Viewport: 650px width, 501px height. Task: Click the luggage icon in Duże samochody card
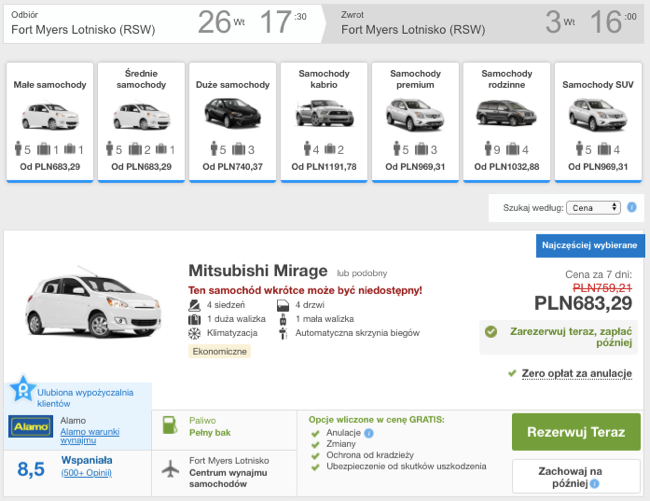click(238, 149)
